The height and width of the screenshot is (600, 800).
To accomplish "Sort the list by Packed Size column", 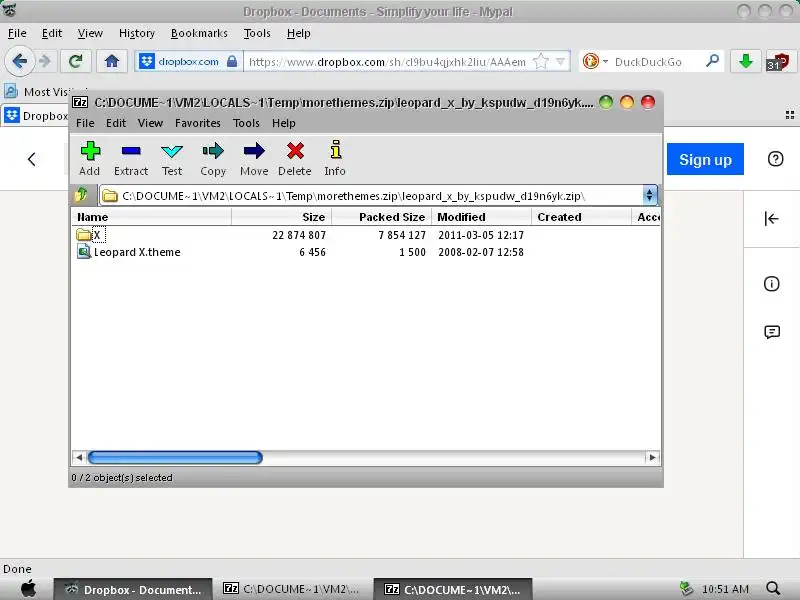I will pyautogui.click(x=382, y=217).
